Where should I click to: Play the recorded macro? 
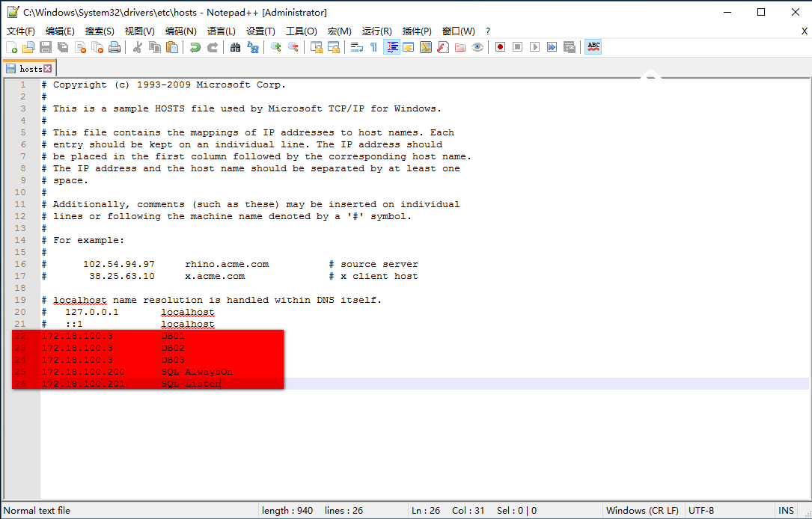tap(537, 46)
